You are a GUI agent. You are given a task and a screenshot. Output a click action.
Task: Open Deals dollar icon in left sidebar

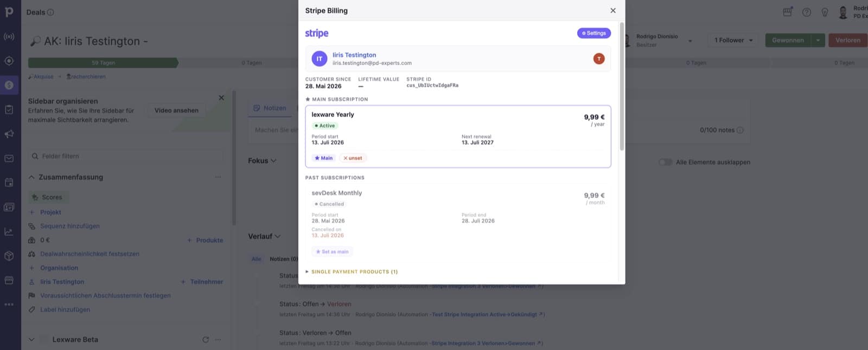tap(9, 85)
